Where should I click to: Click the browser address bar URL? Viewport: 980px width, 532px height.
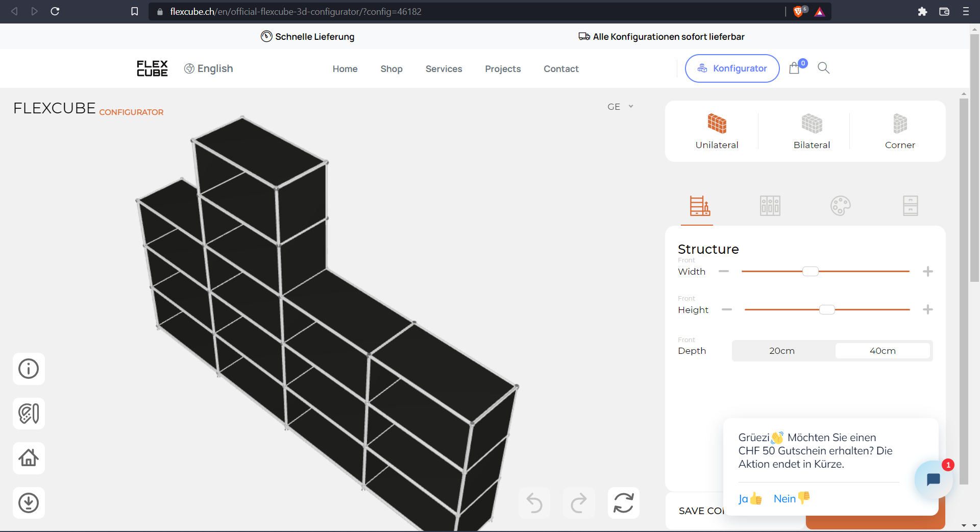point(296,11)
